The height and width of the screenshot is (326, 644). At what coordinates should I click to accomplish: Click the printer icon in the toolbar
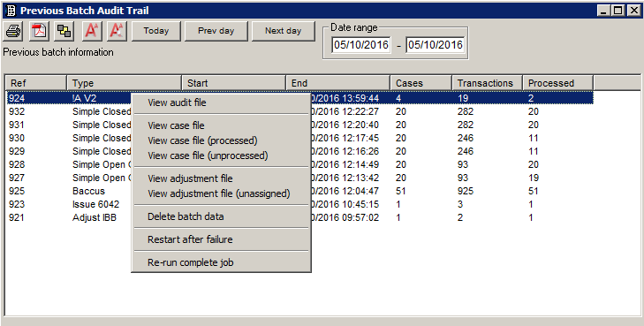coord(13,31)
